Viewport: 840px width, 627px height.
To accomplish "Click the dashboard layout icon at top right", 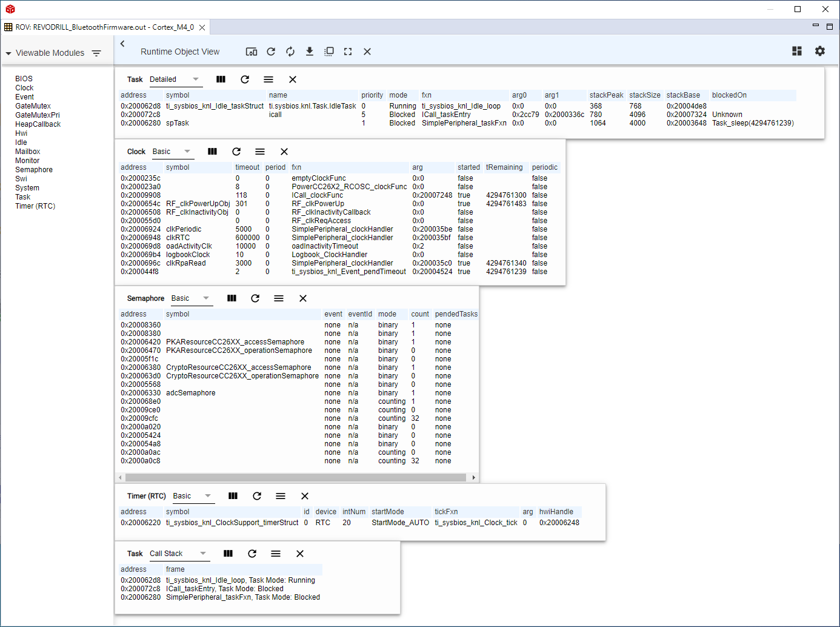I will click(797, 52).
